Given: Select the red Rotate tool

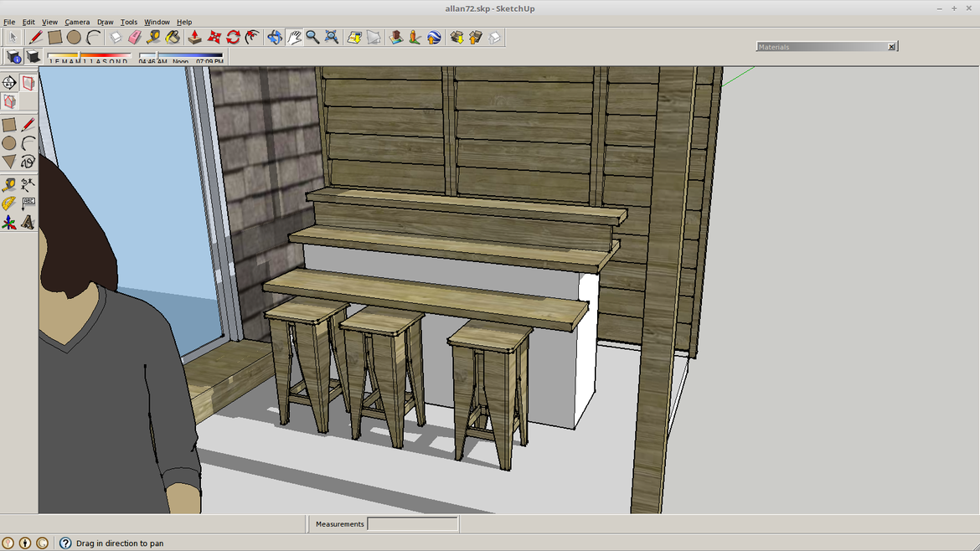Looking at the screenshot, I should click(233, 37).
